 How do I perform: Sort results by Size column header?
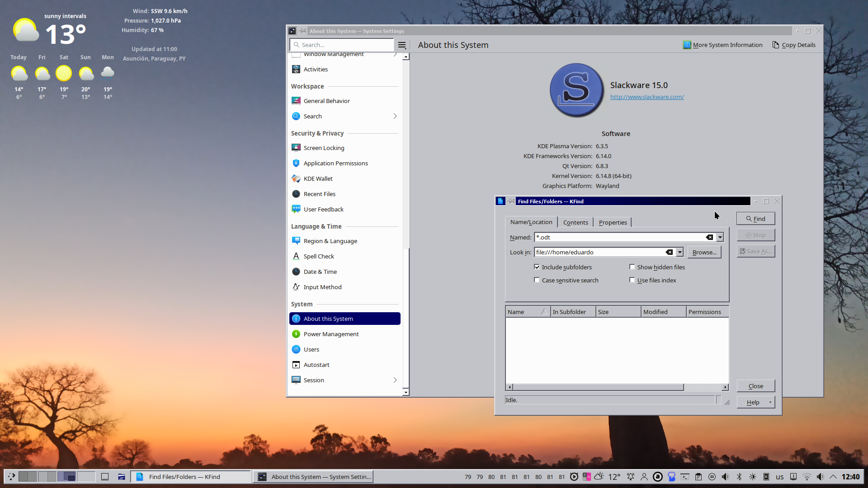618,312
